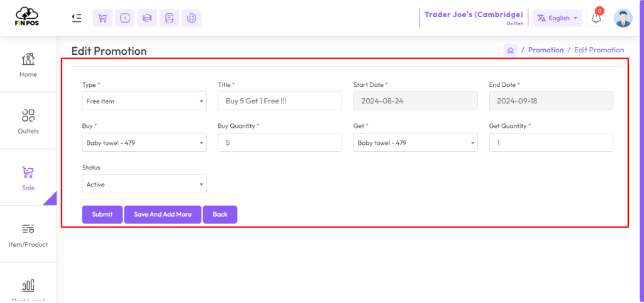Select Item/Product in the sidebar
Image resolution: width=644 pixels, height=303 pixels.
tap(28, 234)
